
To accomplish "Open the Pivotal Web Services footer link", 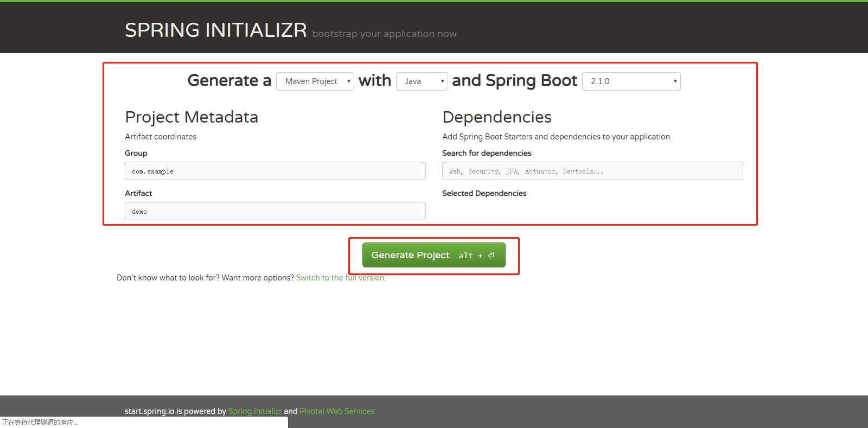I will [337, 411].
